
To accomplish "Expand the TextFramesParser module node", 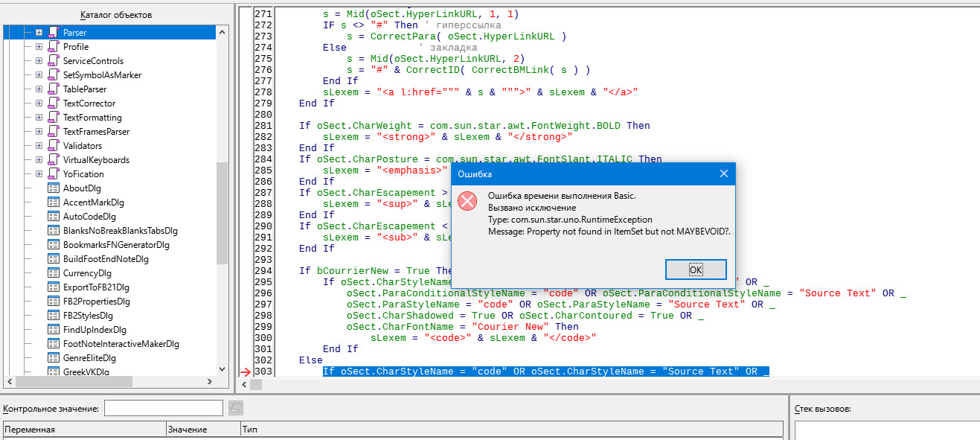I will (x=39, y=132).
